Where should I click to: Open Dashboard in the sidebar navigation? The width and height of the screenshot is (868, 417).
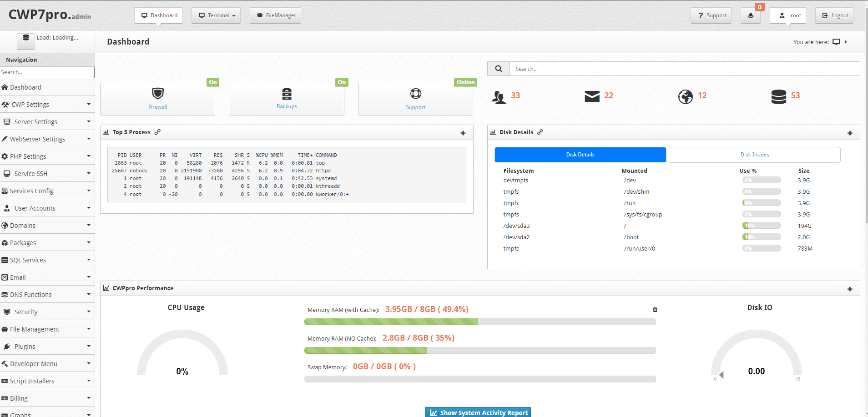pyautogui.click(x=47, y=87)
